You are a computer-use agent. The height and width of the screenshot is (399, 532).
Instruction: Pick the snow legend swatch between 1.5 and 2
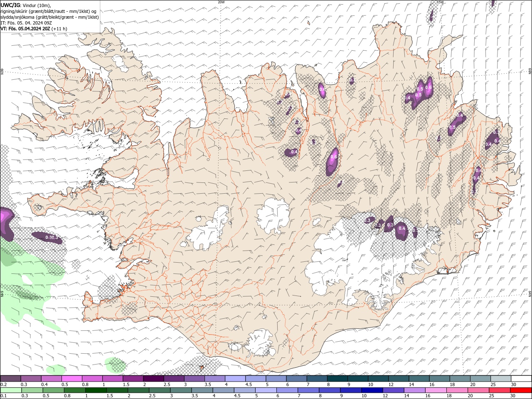[x=133, y=379]
